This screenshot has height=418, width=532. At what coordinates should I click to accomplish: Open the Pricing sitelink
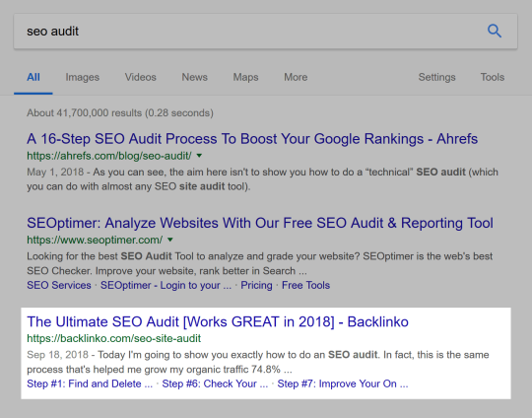256,285
